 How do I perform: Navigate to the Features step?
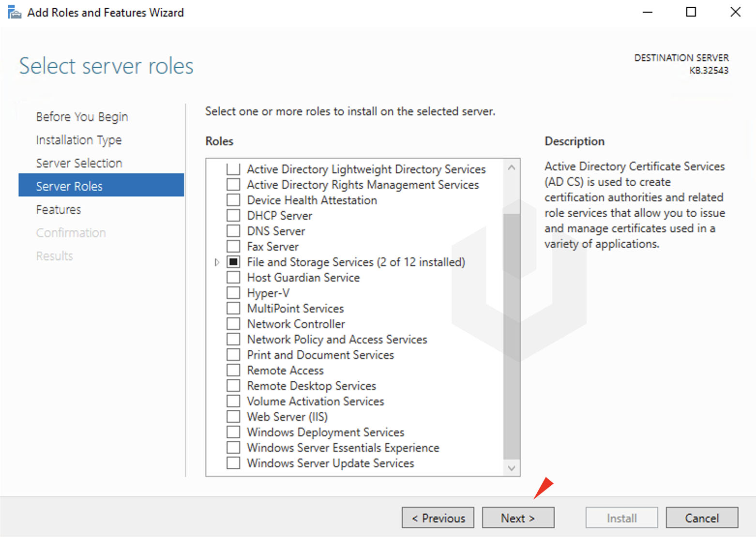58,209
